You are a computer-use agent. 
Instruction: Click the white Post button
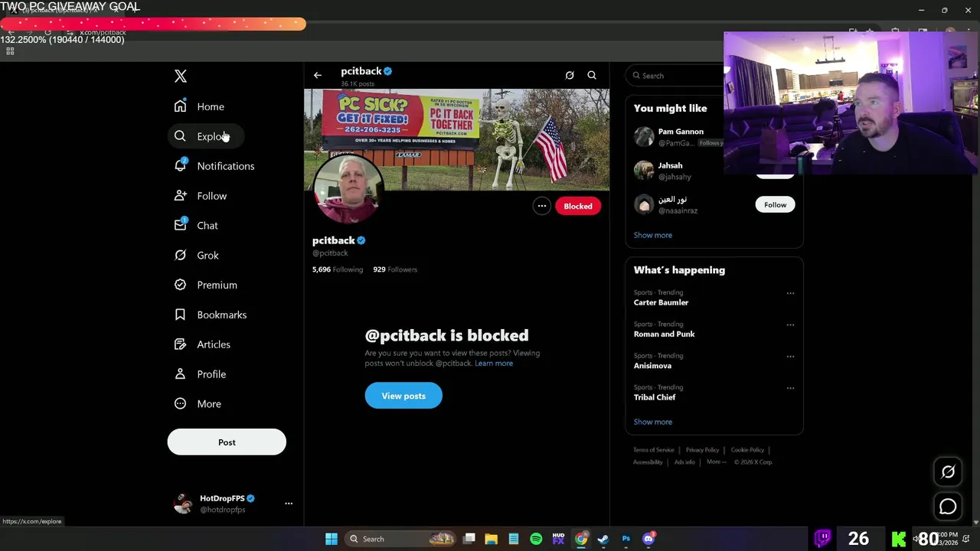227,442
